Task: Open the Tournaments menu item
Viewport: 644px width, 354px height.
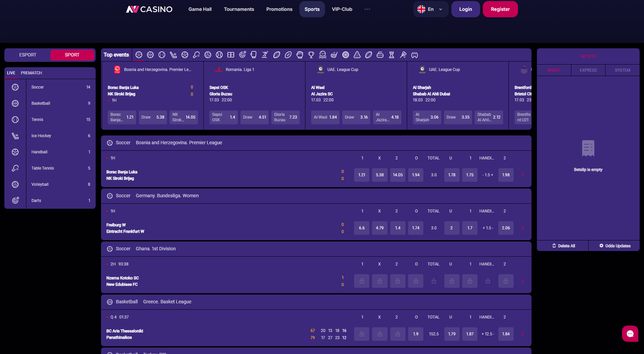Action: pyautogui.click(x=239, y=9)
